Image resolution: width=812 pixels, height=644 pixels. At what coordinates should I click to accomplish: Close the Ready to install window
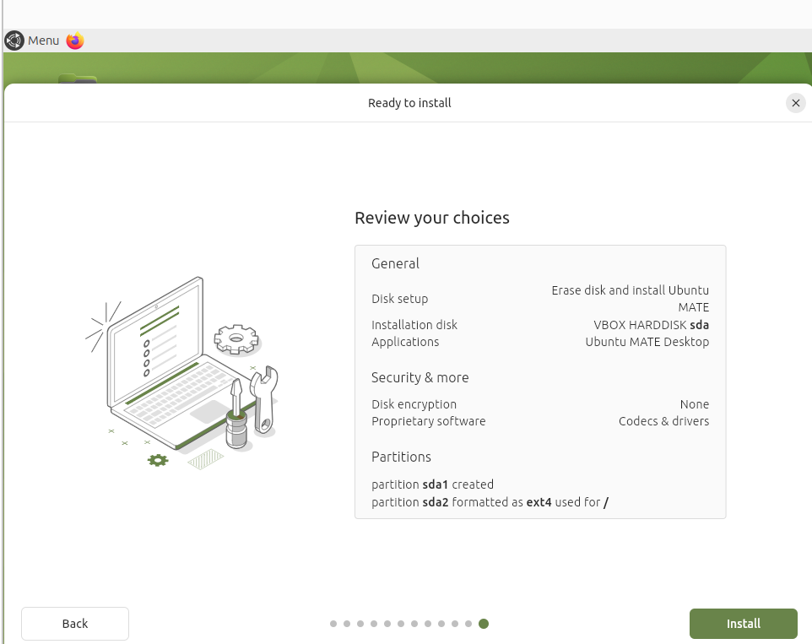tap(795, 103)
